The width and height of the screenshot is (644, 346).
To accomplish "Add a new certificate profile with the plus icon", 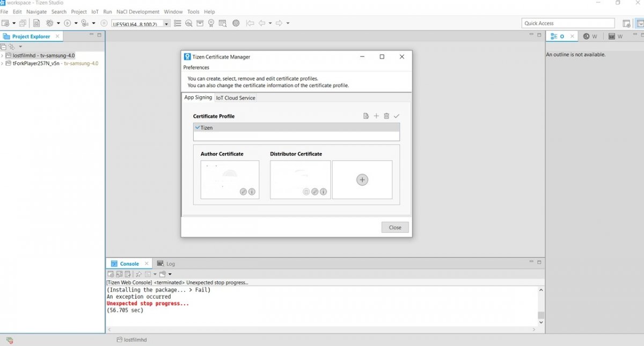I will (376, 116).
